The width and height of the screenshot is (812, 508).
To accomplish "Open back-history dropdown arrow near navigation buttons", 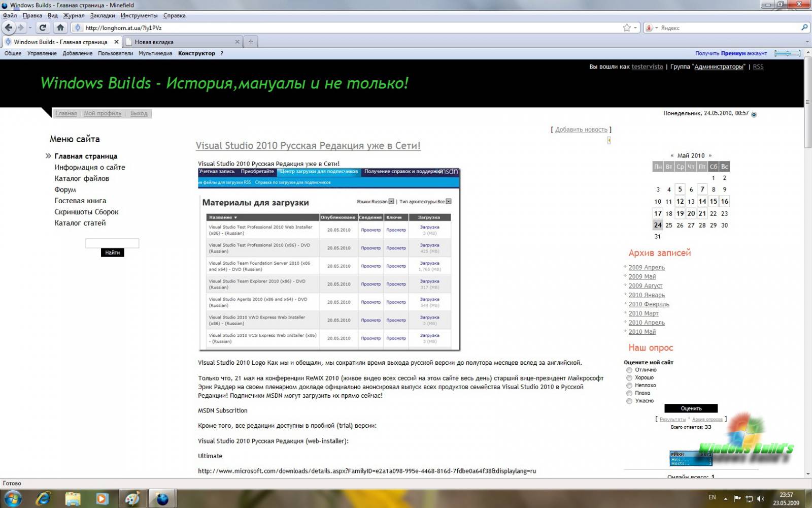I will 30,28.
